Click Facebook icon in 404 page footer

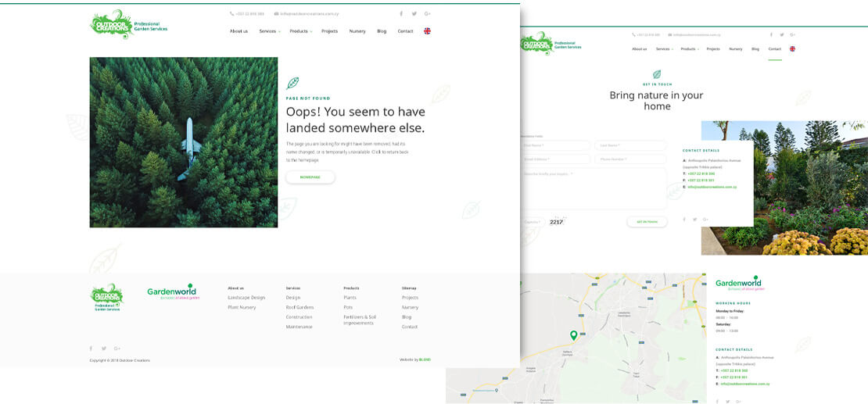[x=91, y=349]
